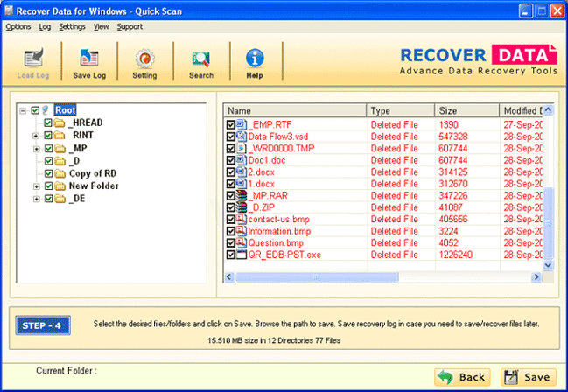
Task: Collapse the Root tree node
Action: 23,111
